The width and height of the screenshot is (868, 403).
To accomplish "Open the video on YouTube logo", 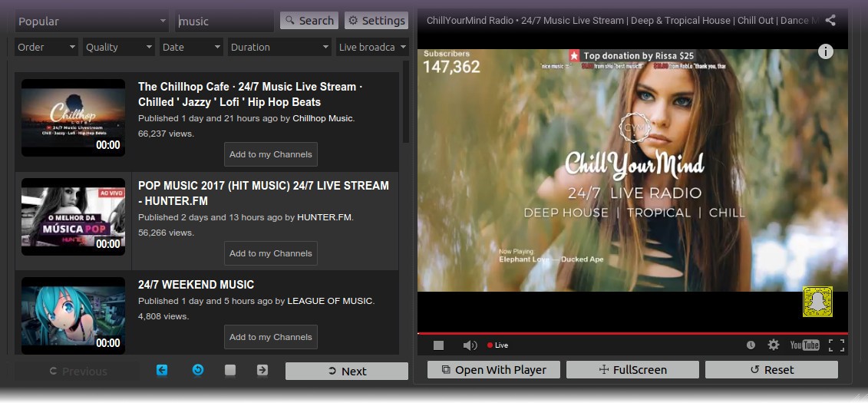I will pos(804,345).
